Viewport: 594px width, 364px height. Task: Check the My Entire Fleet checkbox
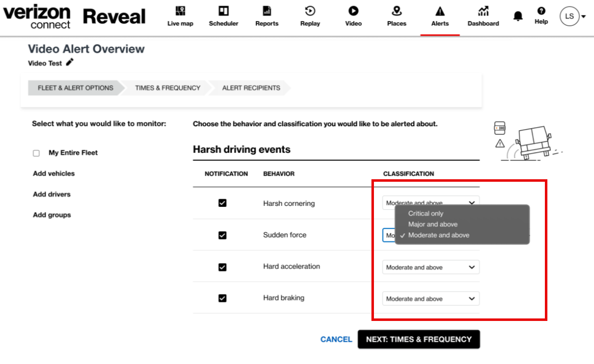pos(37,153)
